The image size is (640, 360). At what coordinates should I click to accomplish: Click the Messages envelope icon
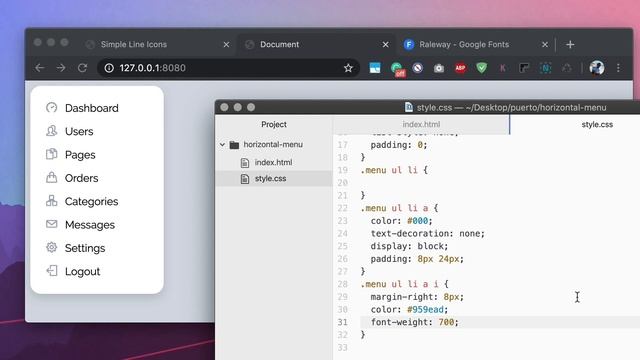(51, 224)
